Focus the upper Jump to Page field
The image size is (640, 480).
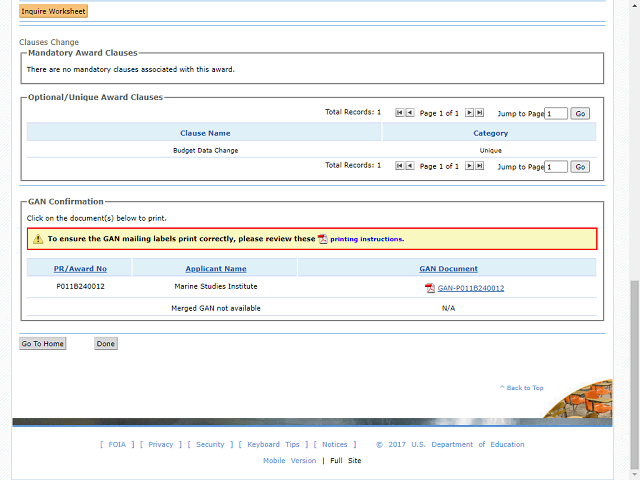556,114
